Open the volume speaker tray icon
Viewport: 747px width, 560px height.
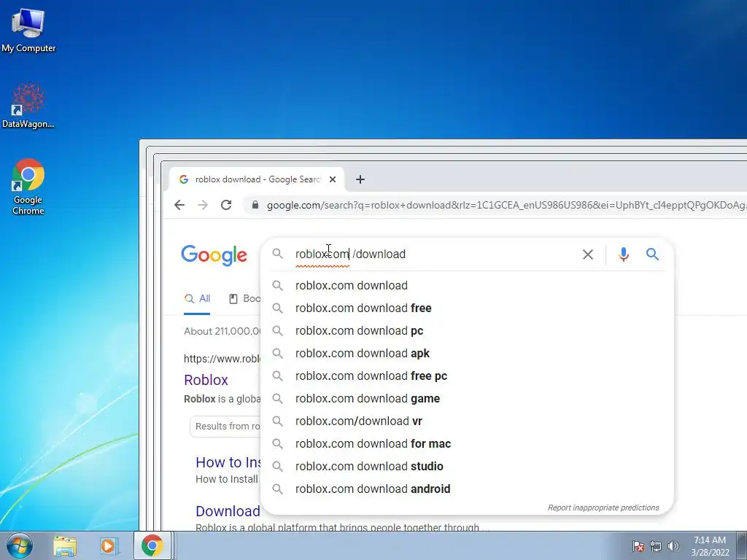pos(673,546)
